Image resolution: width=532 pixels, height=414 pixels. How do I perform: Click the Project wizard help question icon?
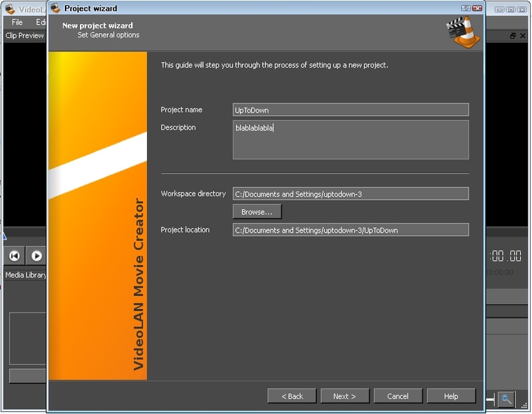(x=466, y=8)
